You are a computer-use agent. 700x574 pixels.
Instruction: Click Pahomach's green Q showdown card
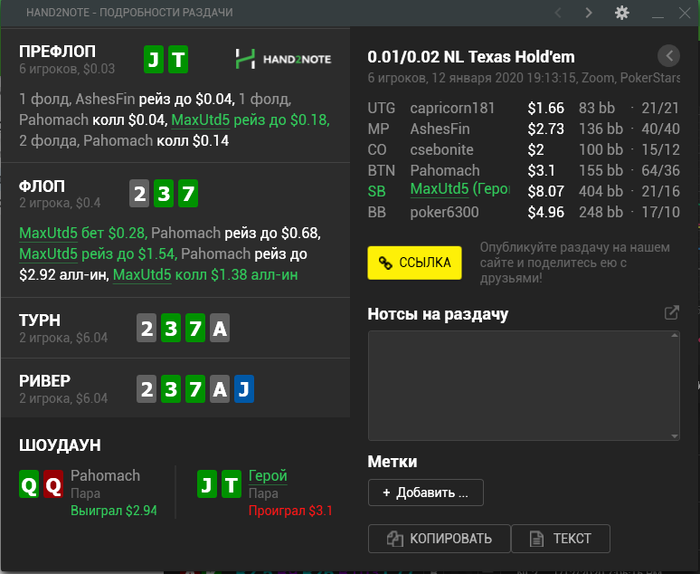[x=29, y=484]
